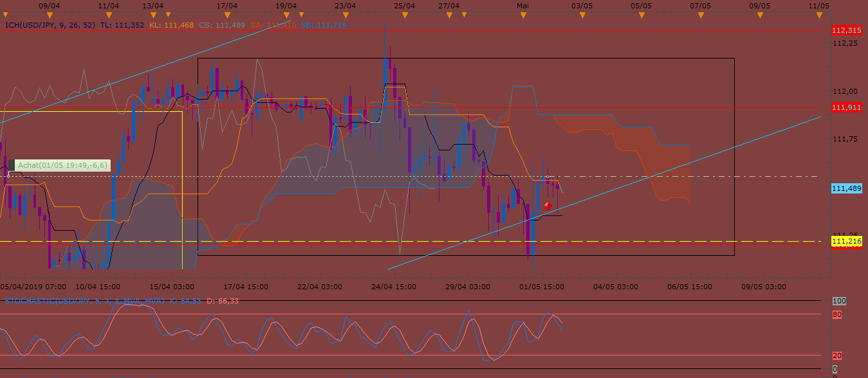Screen dimensions: 868x378
Task: Click the 24/04 15:00 time label
Action: click(394, 287)
